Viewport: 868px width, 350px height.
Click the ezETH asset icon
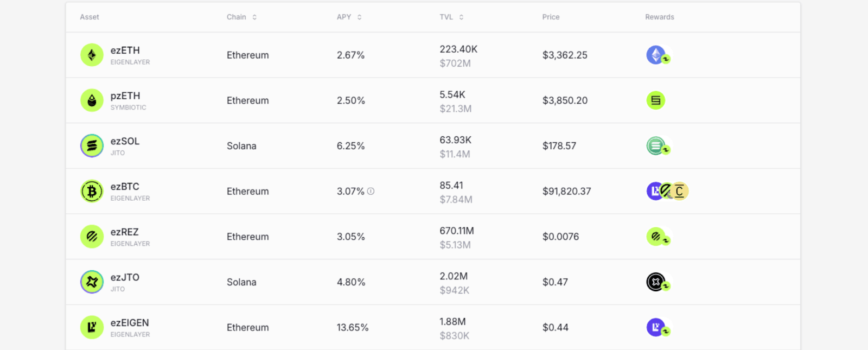tap(92, 55)
